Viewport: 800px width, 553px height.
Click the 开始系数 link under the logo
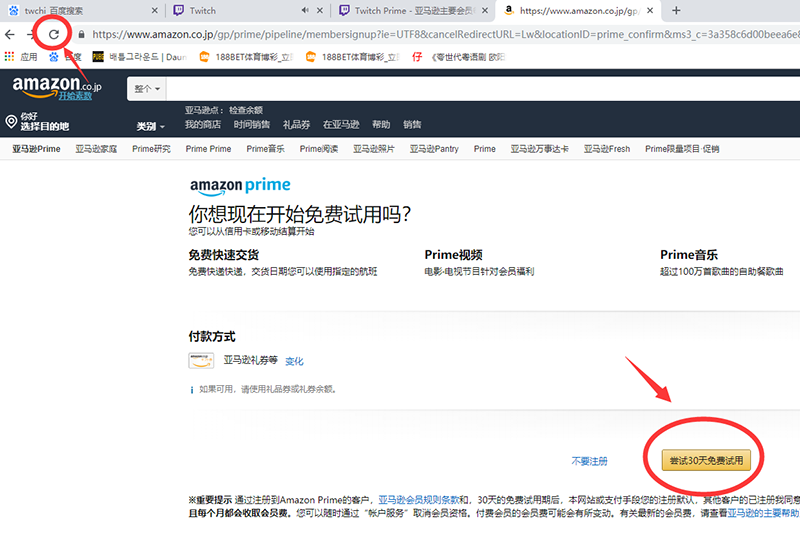click(x=75, y=96)
